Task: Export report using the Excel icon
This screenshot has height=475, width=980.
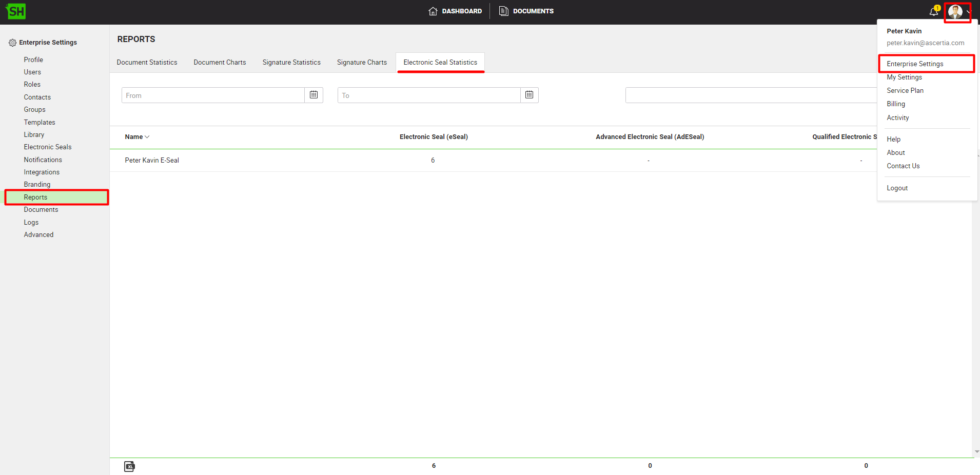Action: [x=129, y=466]
